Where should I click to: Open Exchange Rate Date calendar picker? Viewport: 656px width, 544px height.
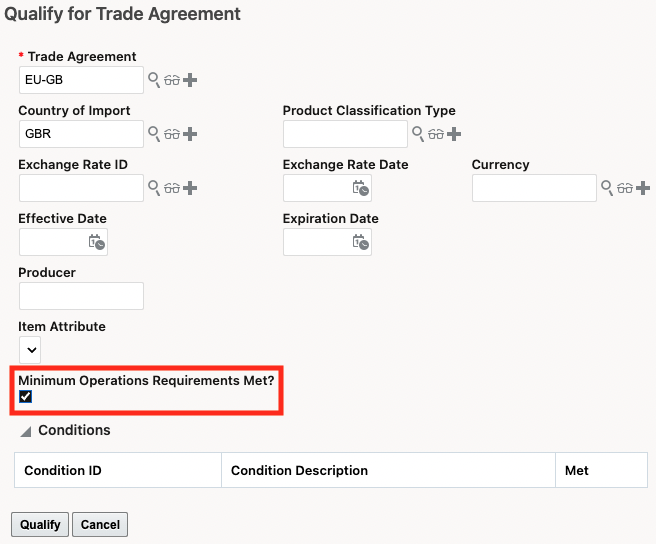pos(361,188)
